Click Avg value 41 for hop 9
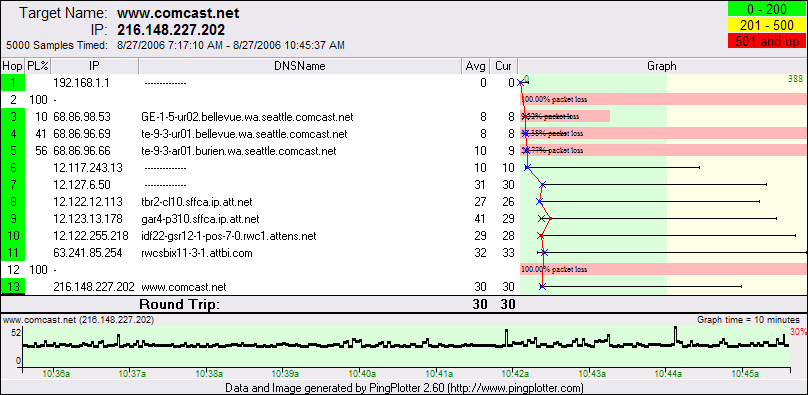The image size is (808, 395). point(480,219)
